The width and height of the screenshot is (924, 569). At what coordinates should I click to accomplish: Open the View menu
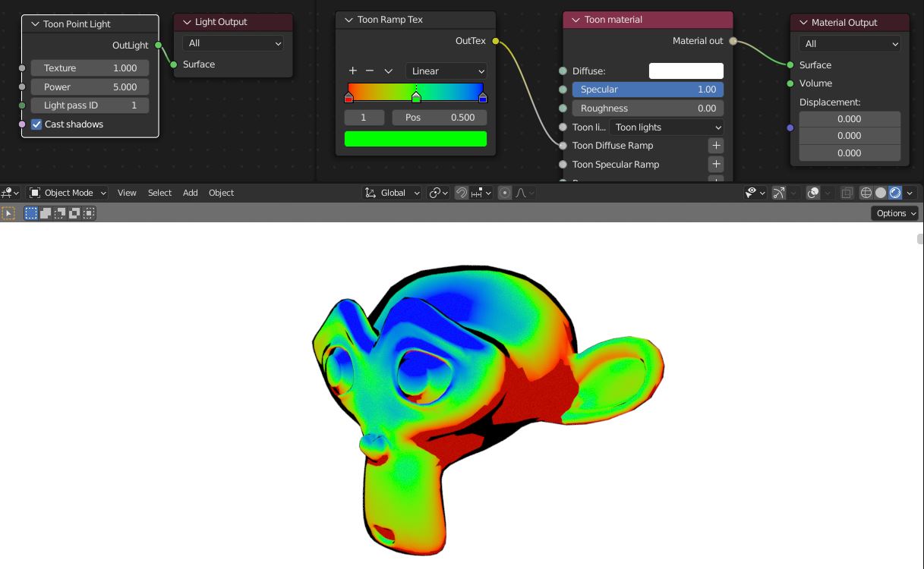click(x=127, y=193)
